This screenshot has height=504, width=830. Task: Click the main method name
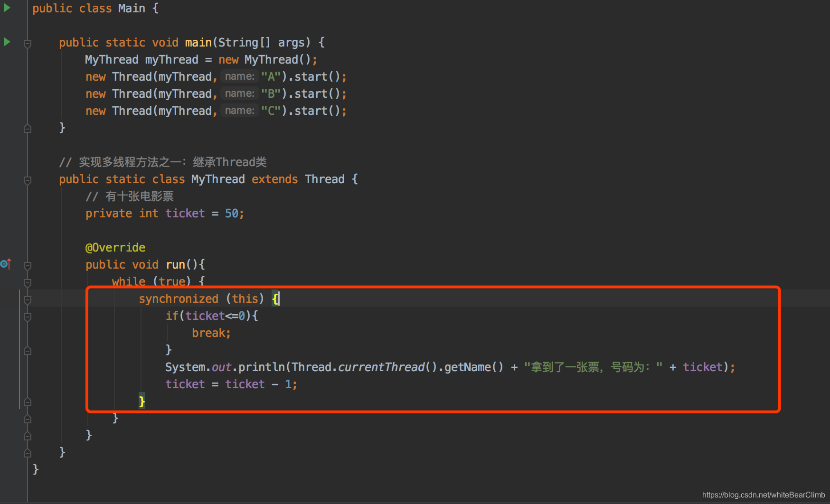(x=198, y=43)
